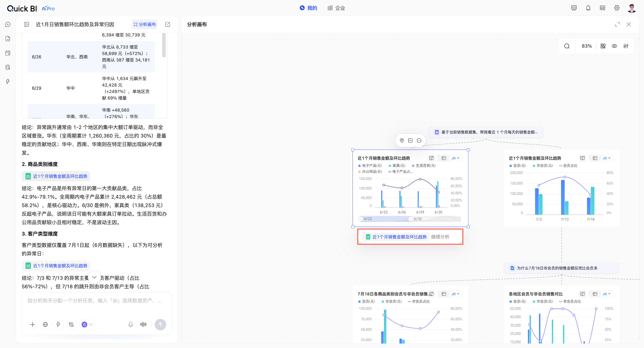Image resolution: width=644 pixels, height=348 pixels.
Task: Open chart type dropdown on 会员占比 chart card
Action: [607, 158]
